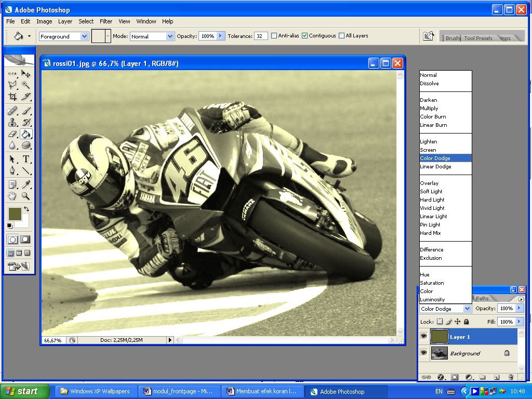The image size is (532, 399).
Task: Choose Overlay from blend mode list
Action: point(445,183)
